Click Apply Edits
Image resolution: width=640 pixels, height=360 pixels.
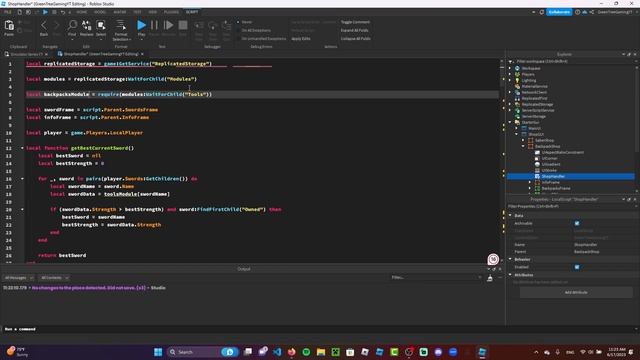click(301, 38)
